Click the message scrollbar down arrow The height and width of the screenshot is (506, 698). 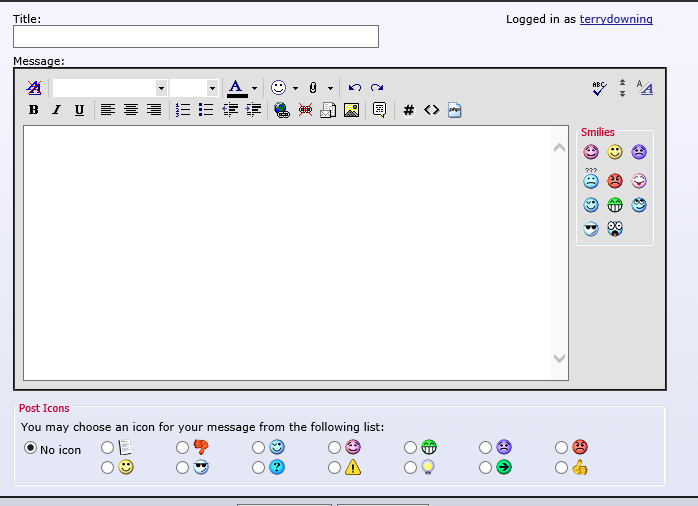[x=560, y=358]
